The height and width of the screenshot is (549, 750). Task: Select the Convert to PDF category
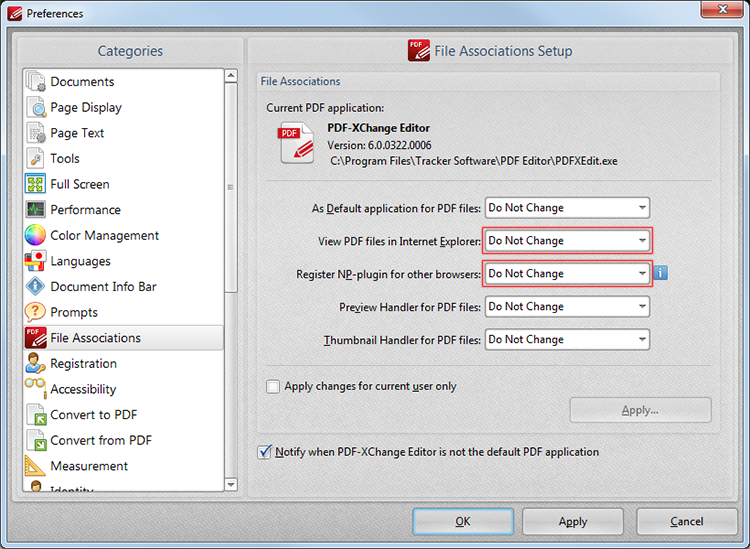tap(123, 415)
